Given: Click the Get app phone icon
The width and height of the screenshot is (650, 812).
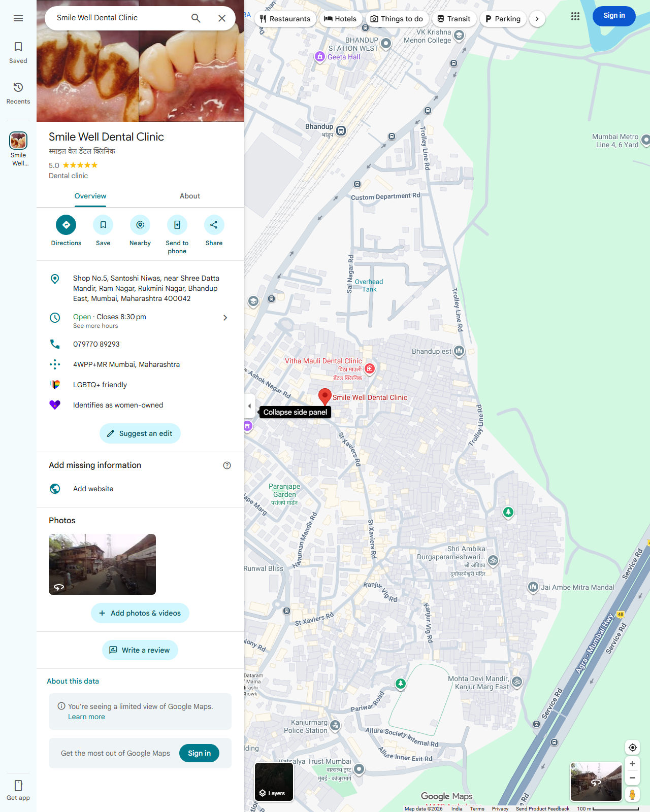Looking at the screenshot, I should tap(18, 786).
